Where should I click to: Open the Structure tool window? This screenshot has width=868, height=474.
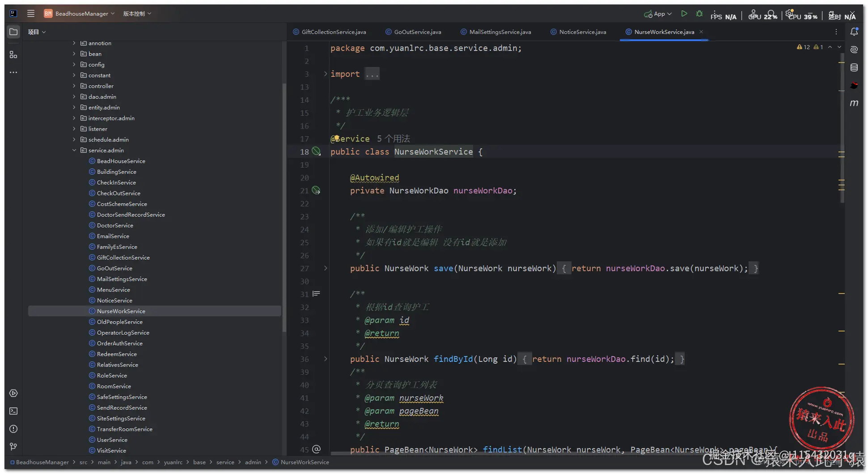13,55
